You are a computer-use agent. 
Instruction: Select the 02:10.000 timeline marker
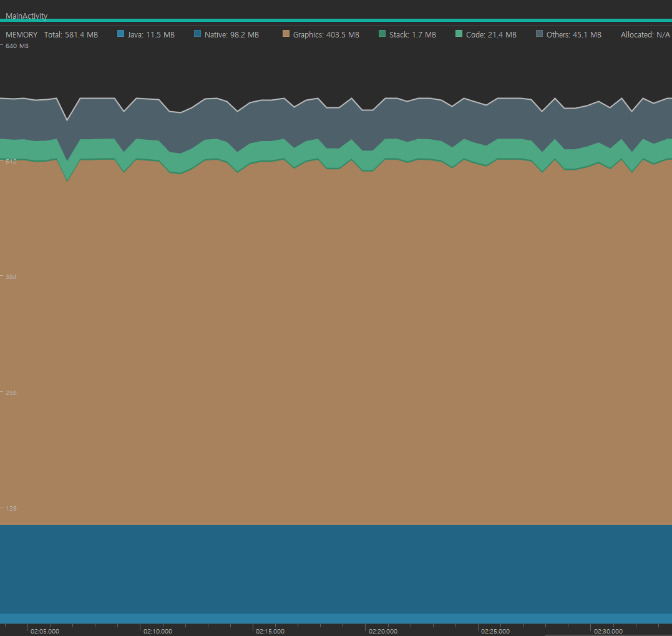[x=158, y=631]
